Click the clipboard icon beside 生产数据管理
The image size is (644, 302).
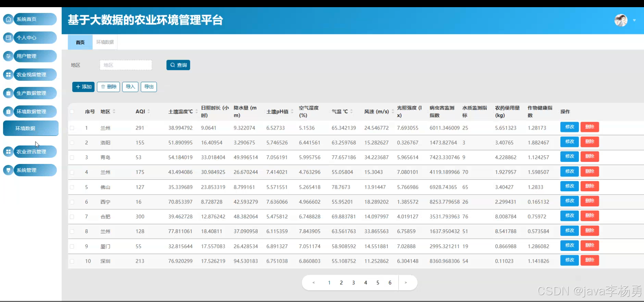point(8,93)
